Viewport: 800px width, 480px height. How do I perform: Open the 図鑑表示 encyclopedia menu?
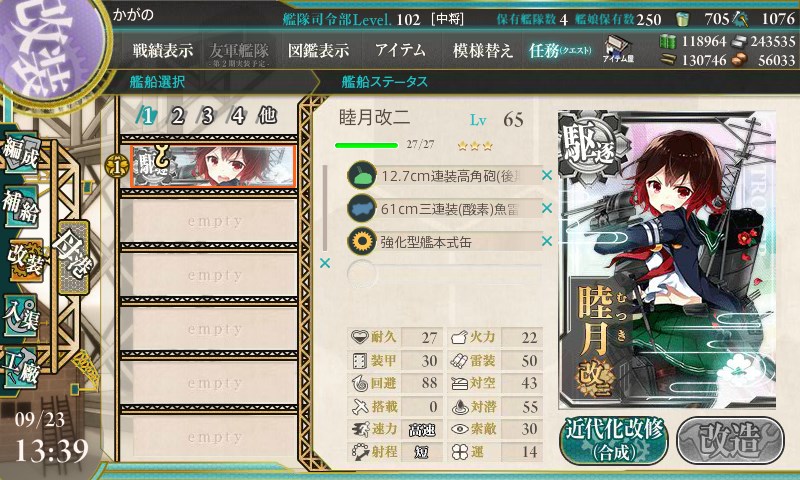click(x=318, y=50)
